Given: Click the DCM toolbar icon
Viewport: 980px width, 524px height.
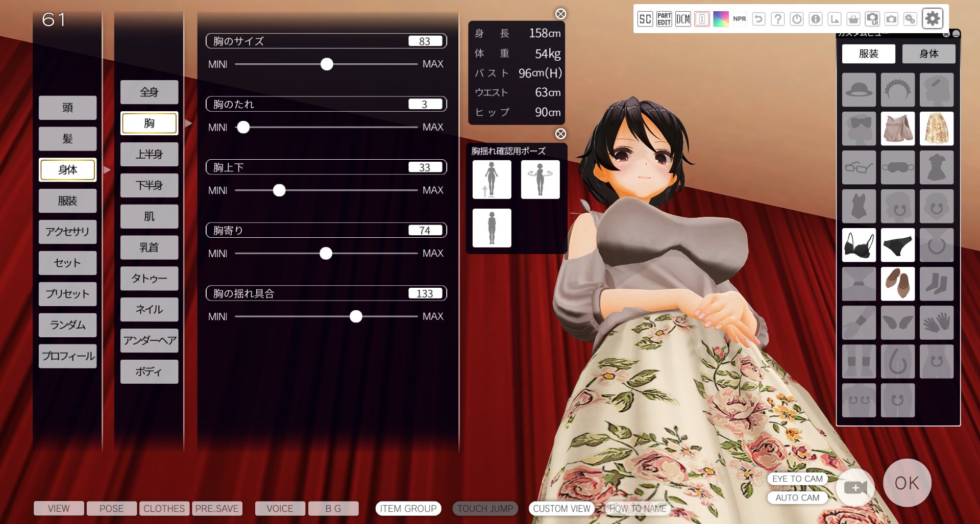Looking at the screenshot, I should 682,19.
